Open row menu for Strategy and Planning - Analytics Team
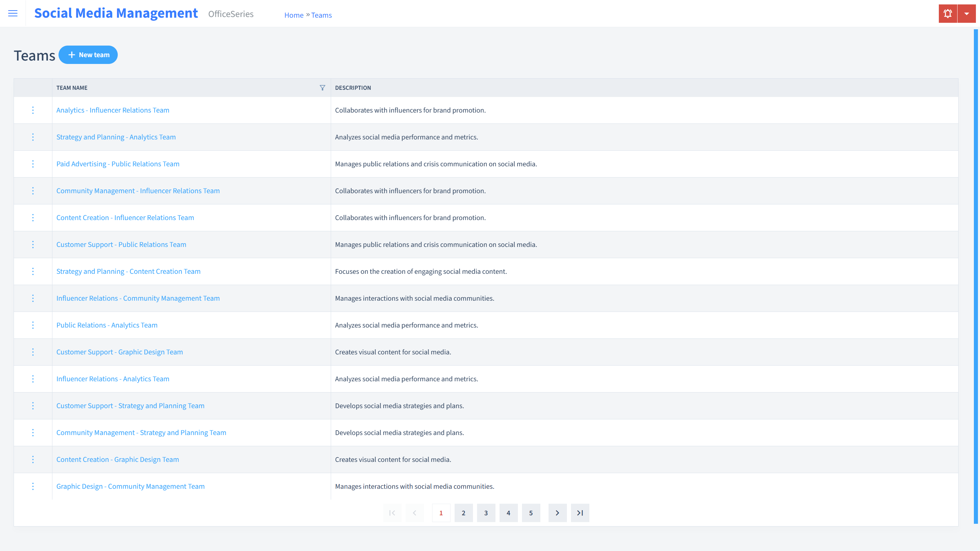This screenshot has width=980, height=551. click(33, 137)
